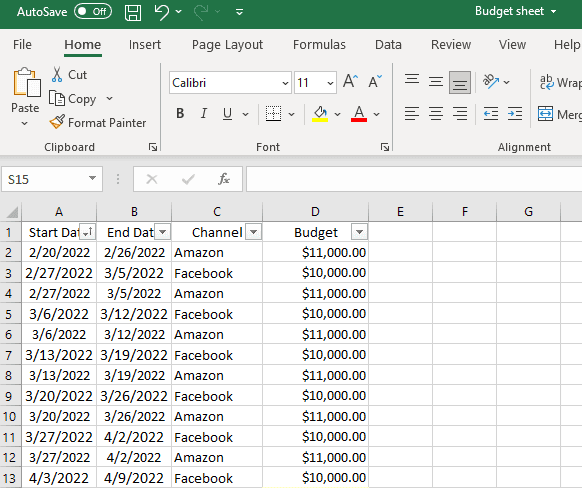
Task: Open the Channel filter button
Action: [x=254, y=232]
